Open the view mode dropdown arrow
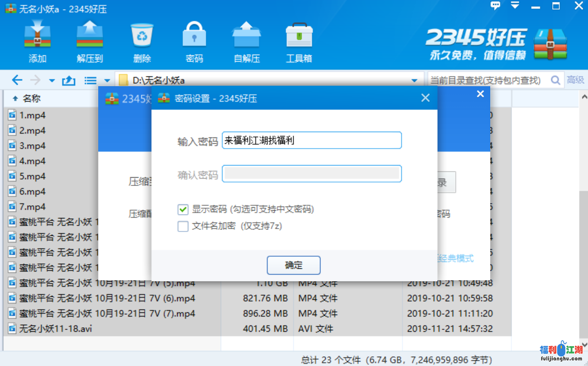 pos(107,80)
